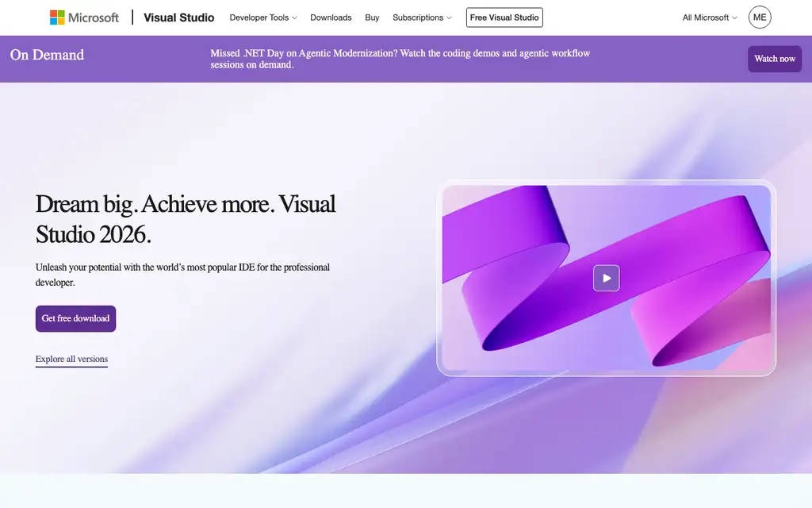Click the 'Missed .NET Day' banner text

(x=400, y=59)
